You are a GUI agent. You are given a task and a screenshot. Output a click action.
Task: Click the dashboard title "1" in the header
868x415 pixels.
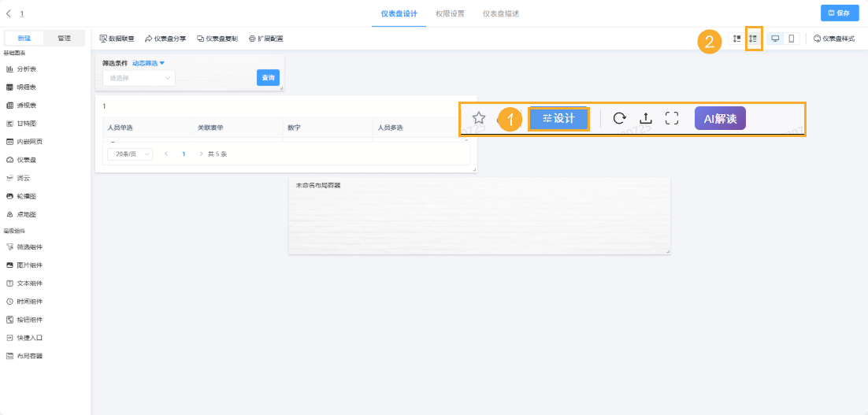[x=22, y=13]
